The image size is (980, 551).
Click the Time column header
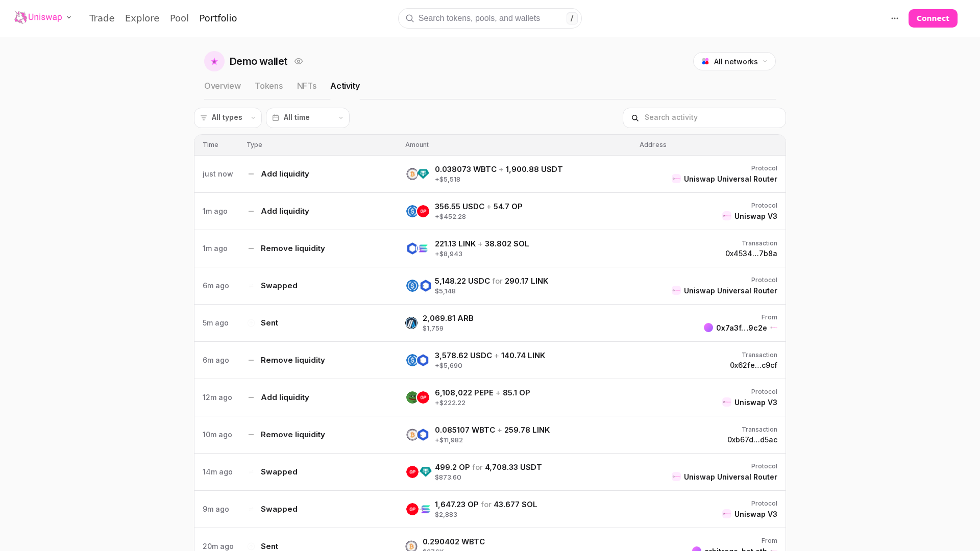coord(210,145)
